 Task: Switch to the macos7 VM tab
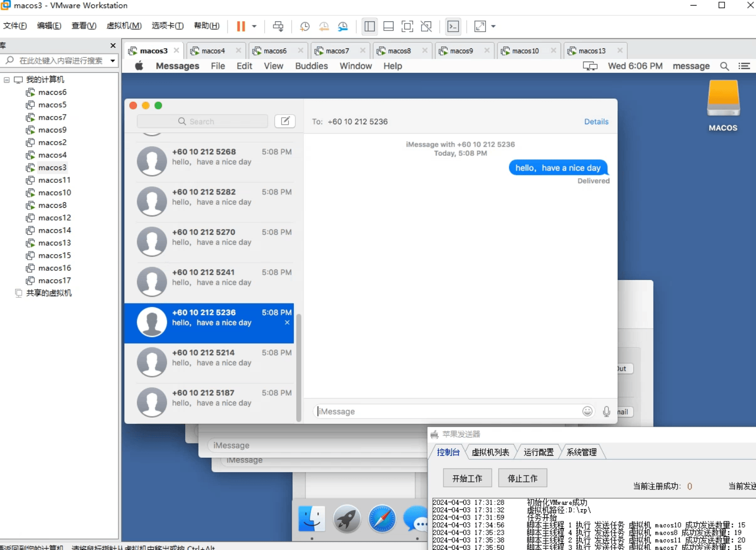pos(337,51)
